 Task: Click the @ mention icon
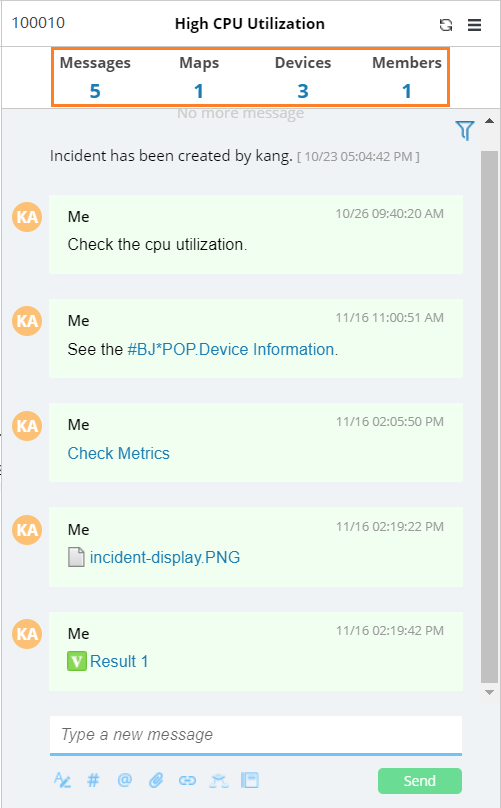[125, 780]
